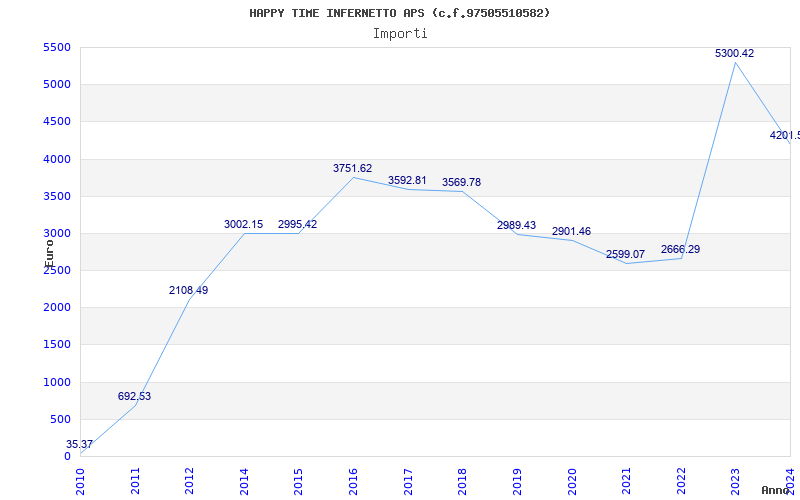Click the 2012 x-axis year label
800x500 pixels.
189,481
